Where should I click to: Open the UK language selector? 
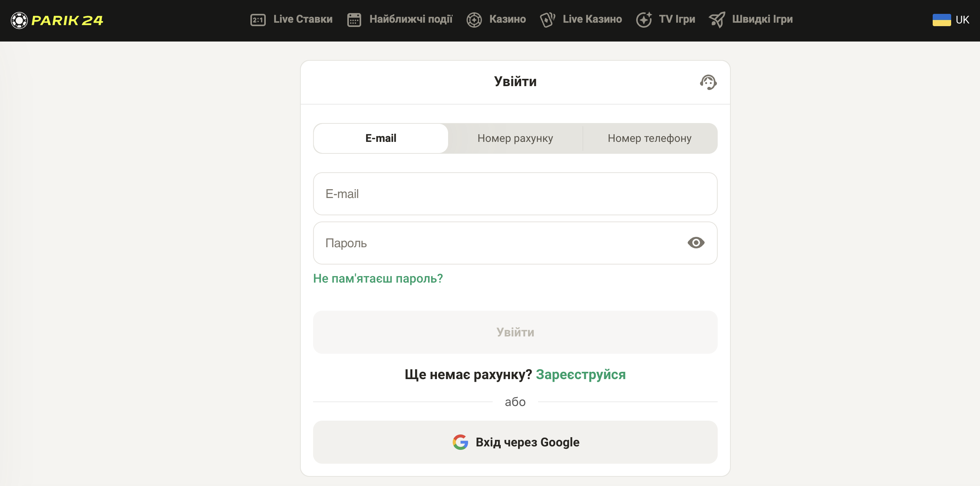point(951,20)
